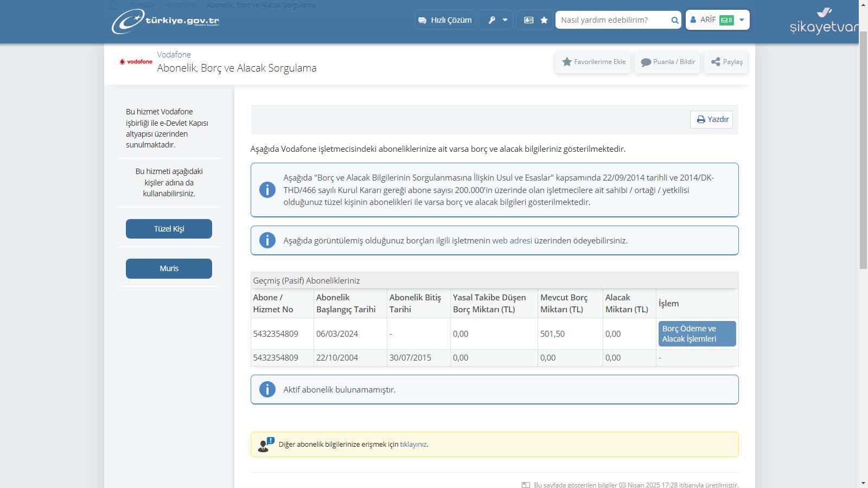Open the green messages badge with 8
The height and width of the screenshot is (488, 868).
tap(726, 20)
